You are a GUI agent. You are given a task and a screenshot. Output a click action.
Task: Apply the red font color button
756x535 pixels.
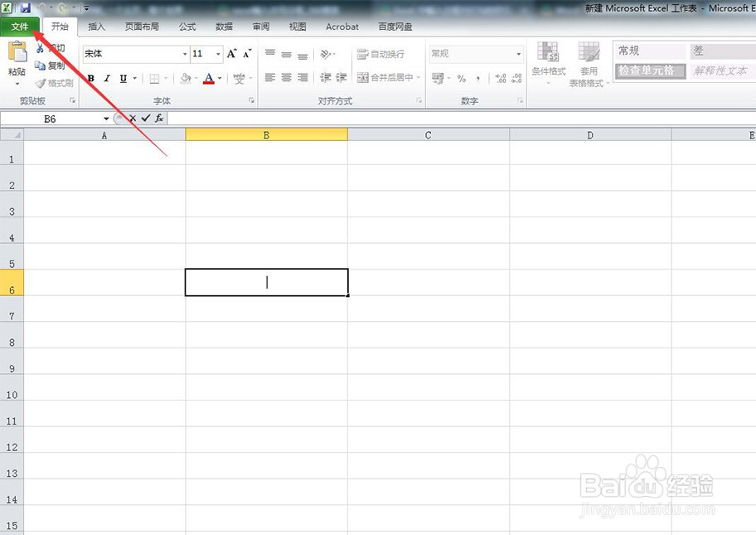[209, 78]
